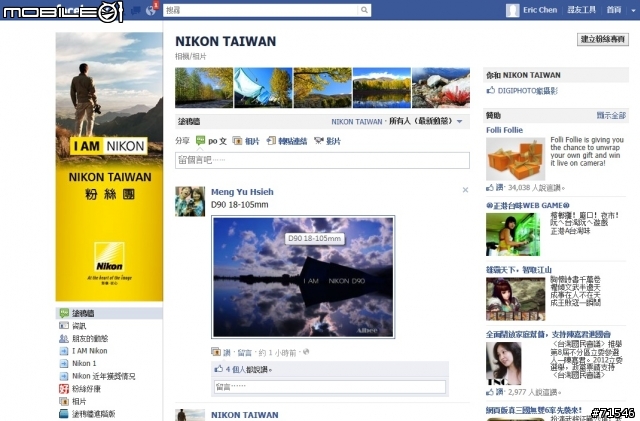This screenshot has width=640, height=421.
Task: Open the red plant rocks photo thumbnail
Action: 441,88
